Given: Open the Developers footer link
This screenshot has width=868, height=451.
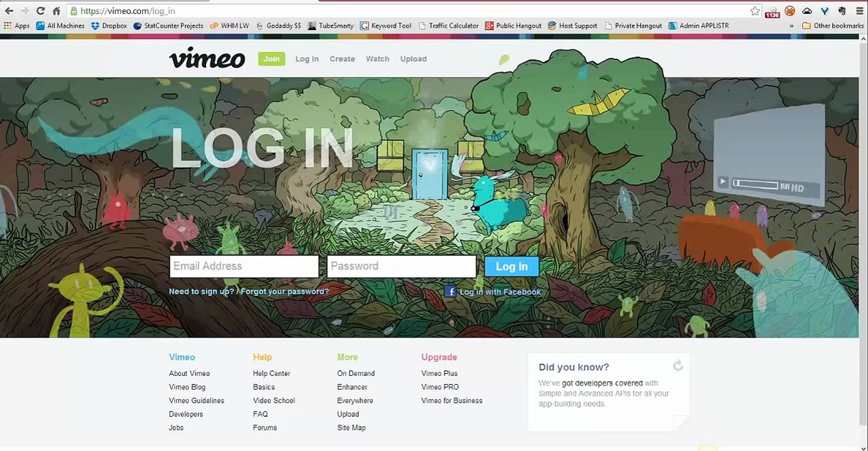Looking at the screenshot, I should (x=186, y=414).
